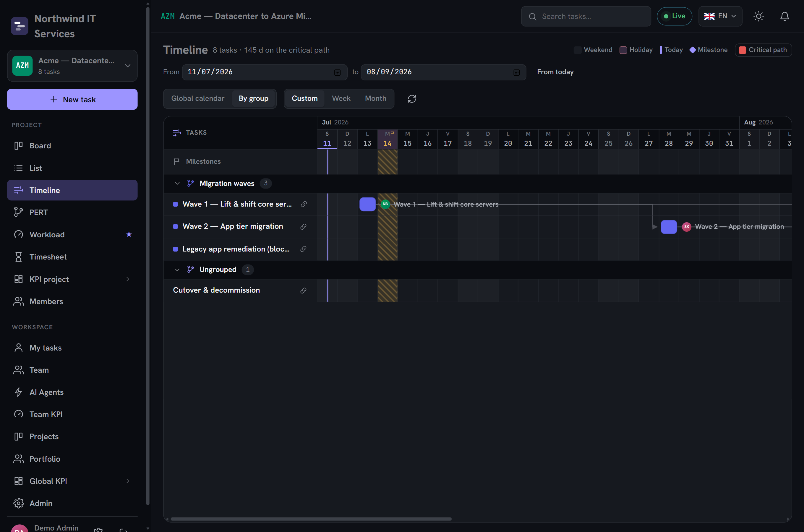
Task: Click link icon for Wave 2 task
Action: [303, 226]
